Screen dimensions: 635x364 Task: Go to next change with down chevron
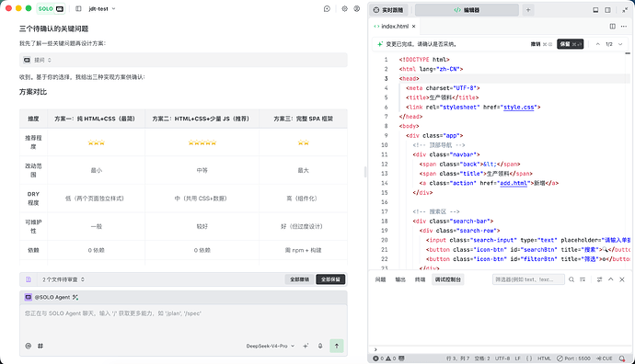620,44
